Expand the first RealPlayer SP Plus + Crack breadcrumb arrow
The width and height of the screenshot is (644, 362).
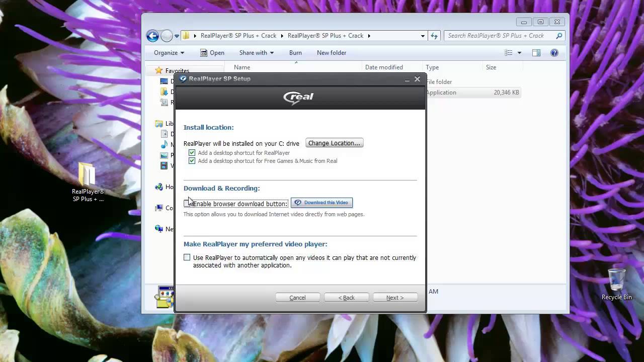[x=282, y=36]
